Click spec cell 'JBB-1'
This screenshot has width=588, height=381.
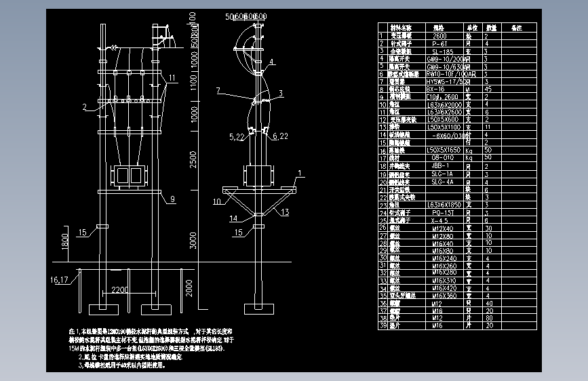440,165
